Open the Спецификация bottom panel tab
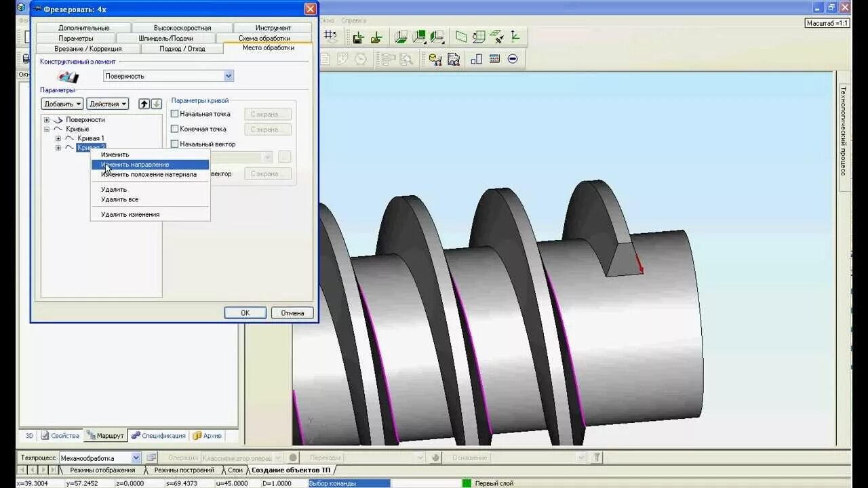This screenshot has height=488, width=868. 158,436
